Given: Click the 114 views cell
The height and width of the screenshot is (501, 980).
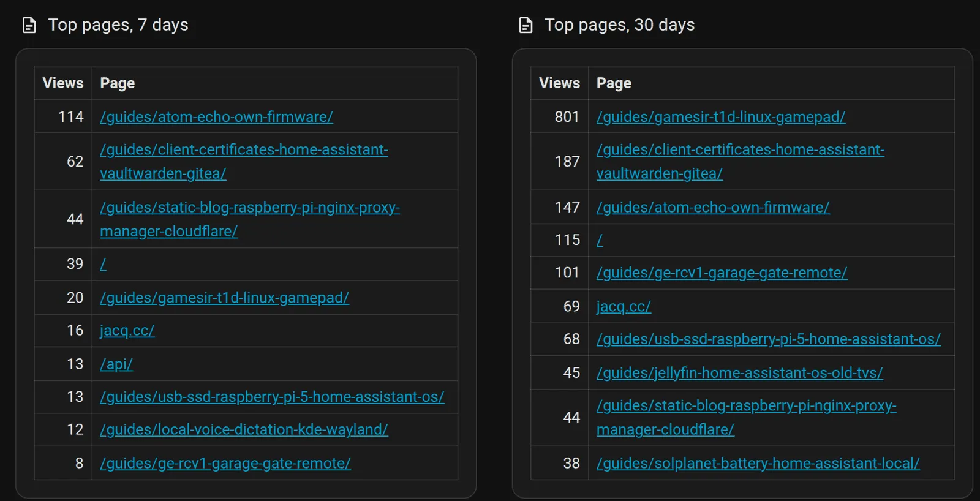Looking at the screenshot, I should tap(63, 117).
